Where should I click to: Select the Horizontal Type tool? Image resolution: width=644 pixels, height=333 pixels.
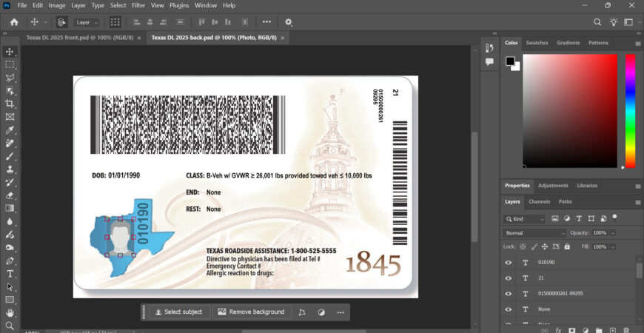[x=10, y=274]
